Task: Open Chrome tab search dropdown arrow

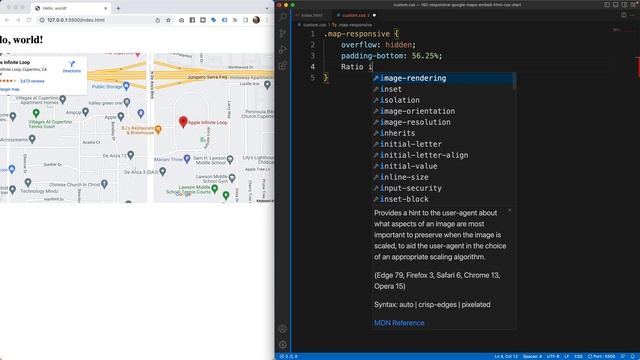Action: 267,8
